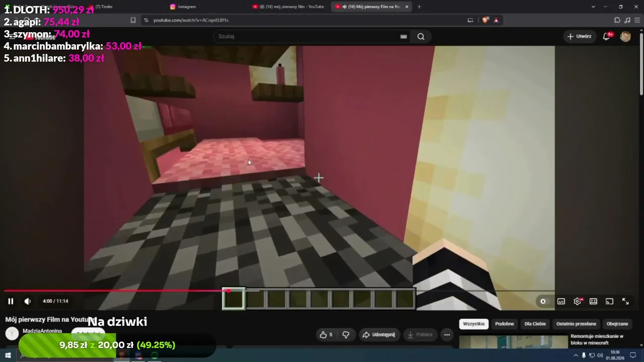644x362 pixels.
Task: Click the browser address bar URL
Action: (191, 20)
